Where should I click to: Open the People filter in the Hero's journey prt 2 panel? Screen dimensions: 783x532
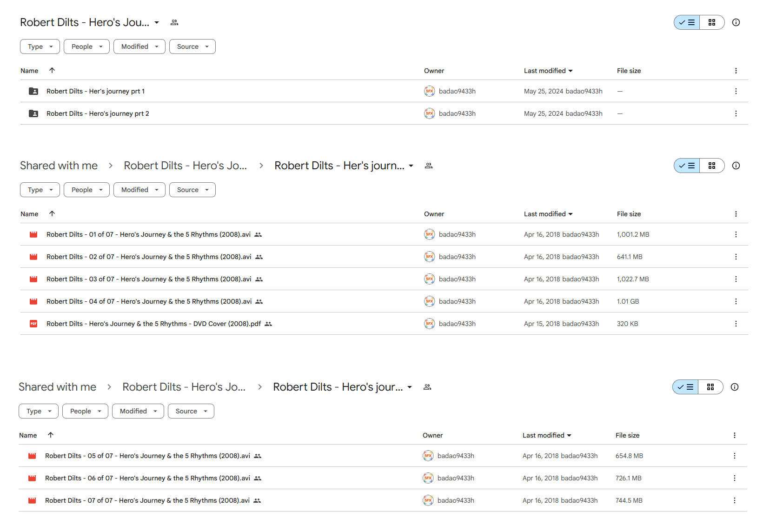pyautogui.click(x=86, y=411)
